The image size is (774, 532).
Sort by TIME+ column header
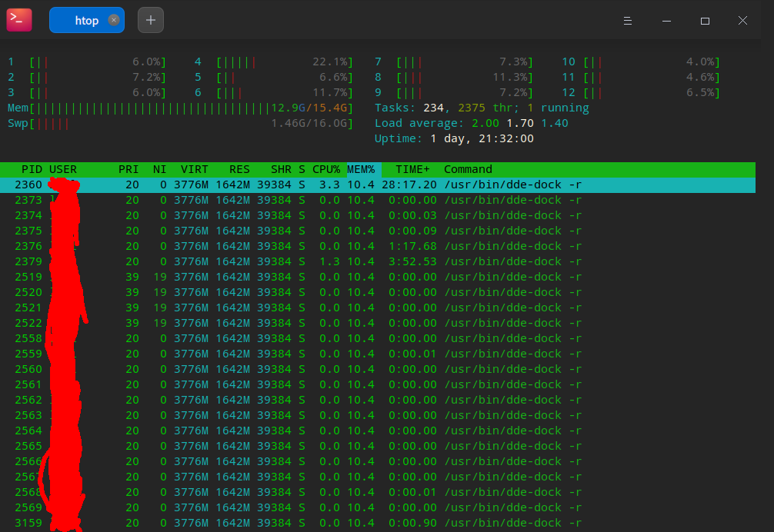(412, 170)
